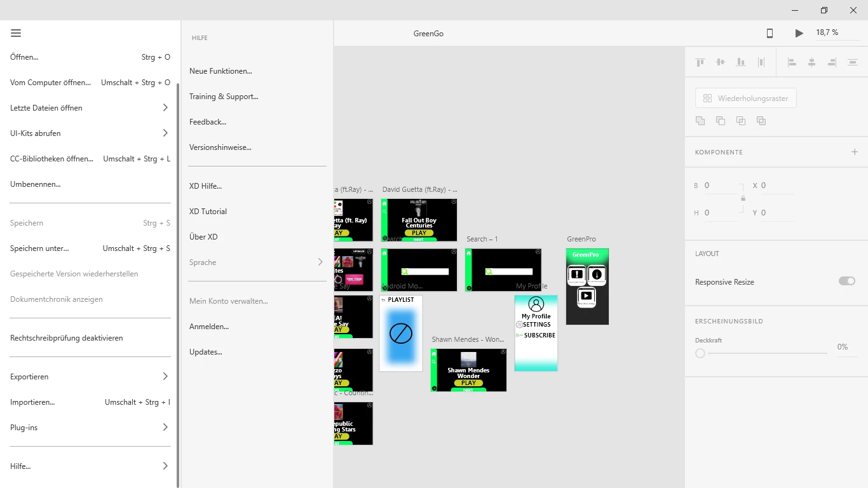
Task: Click the H height input field
Action: click(x=720, y=213)
